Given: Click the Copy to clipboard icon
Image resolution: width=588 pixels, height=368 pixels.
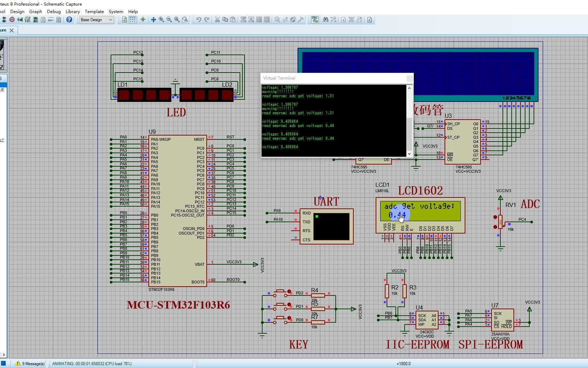Looking at the screenshot, I should [x=225, y=20].
